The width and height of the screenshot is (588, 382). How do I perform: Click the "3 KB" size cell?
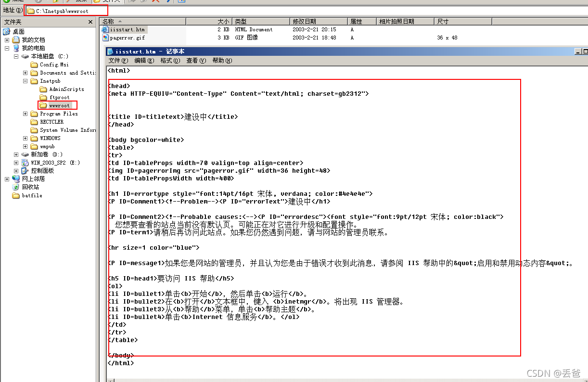[223, 38]
